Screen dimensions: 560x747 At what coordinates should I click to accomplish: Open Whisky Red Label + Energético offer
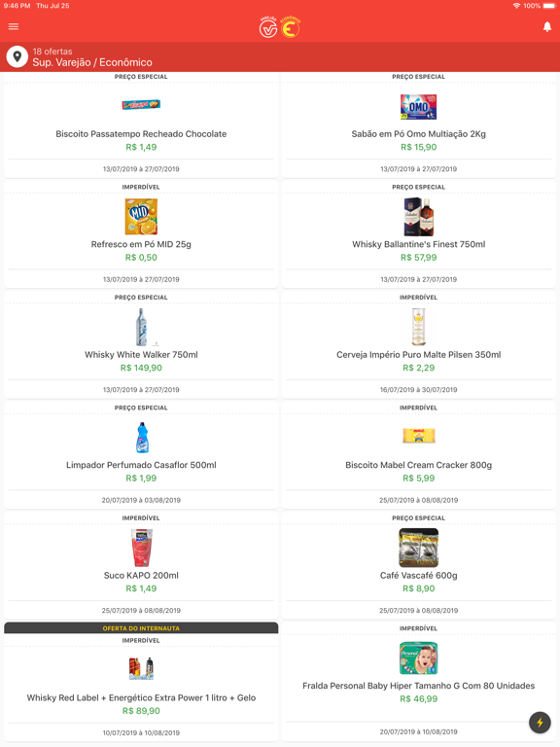click(x=141, y=697)
